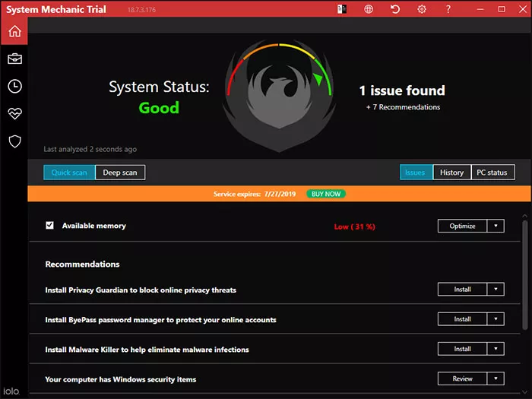The image size is (532, 399).
Task: Switch to the Issues tab
Action: (416, 173)
